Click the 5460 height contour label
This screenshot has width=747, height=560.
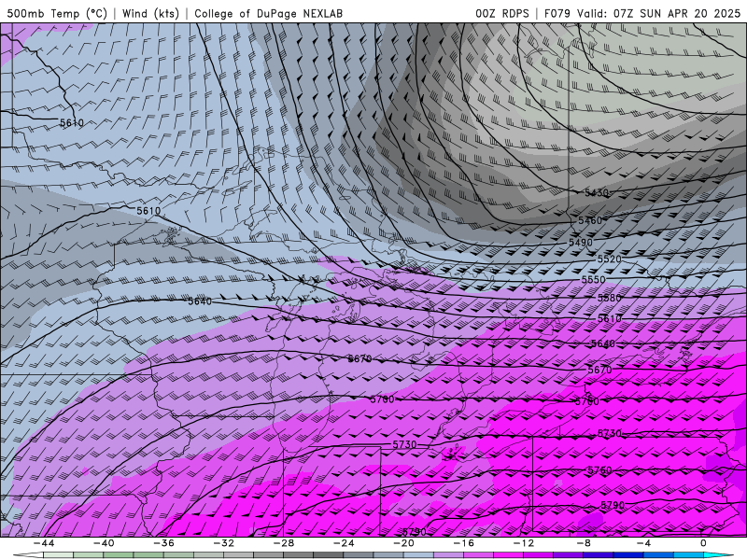pos(590,220)
